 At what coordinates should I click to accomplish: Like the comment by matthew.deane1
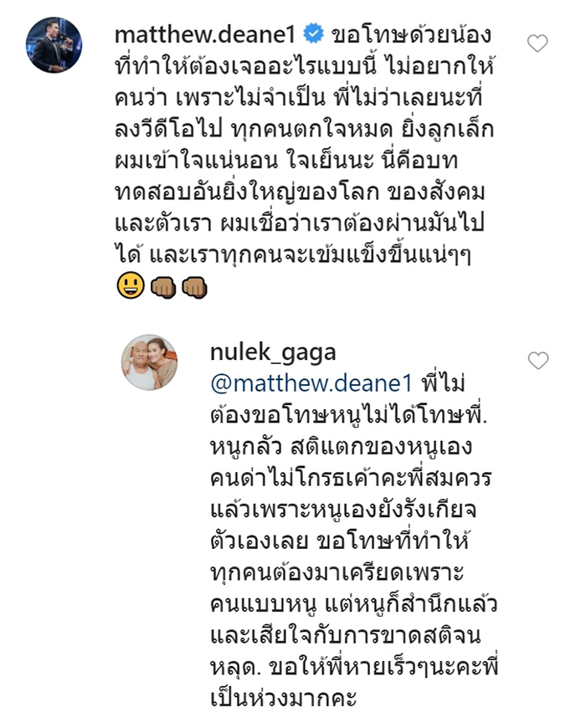click(x=537, y=44)
